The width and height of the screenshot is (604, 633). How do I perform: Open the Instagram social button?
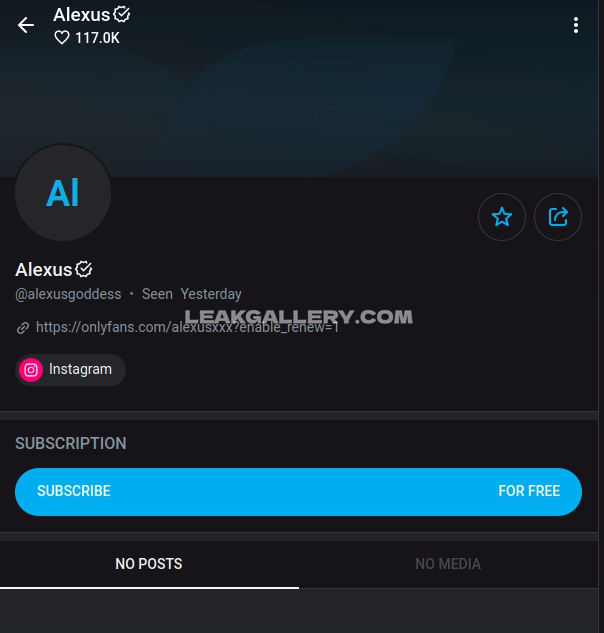pos(71,370)
